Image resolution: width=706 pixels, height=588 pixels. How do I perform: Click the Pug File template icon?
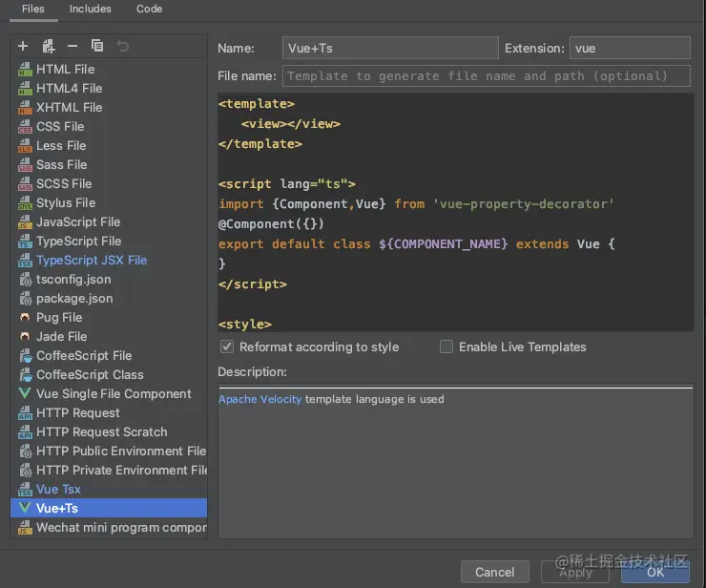coord(25,318)
